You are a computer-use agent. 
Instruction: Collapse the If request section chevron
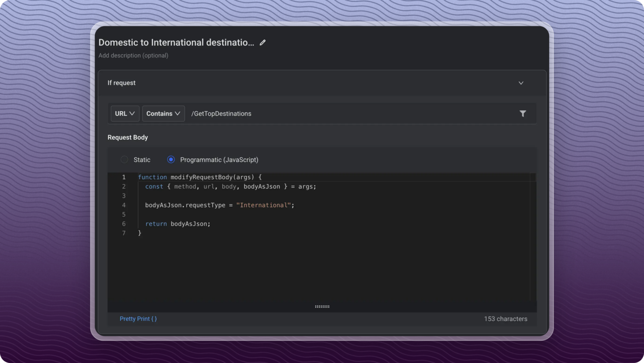pos(521,83)
